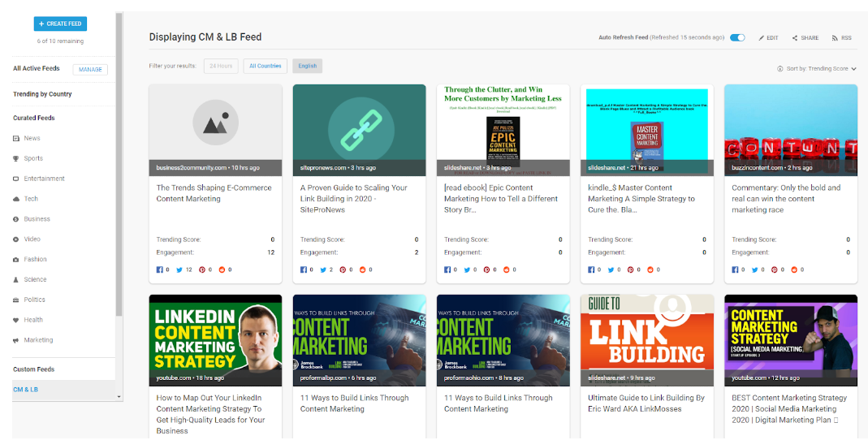Select the Science flask icon in sidebar
The width and height of the screenshot is (868, 440).
point(16,279)
